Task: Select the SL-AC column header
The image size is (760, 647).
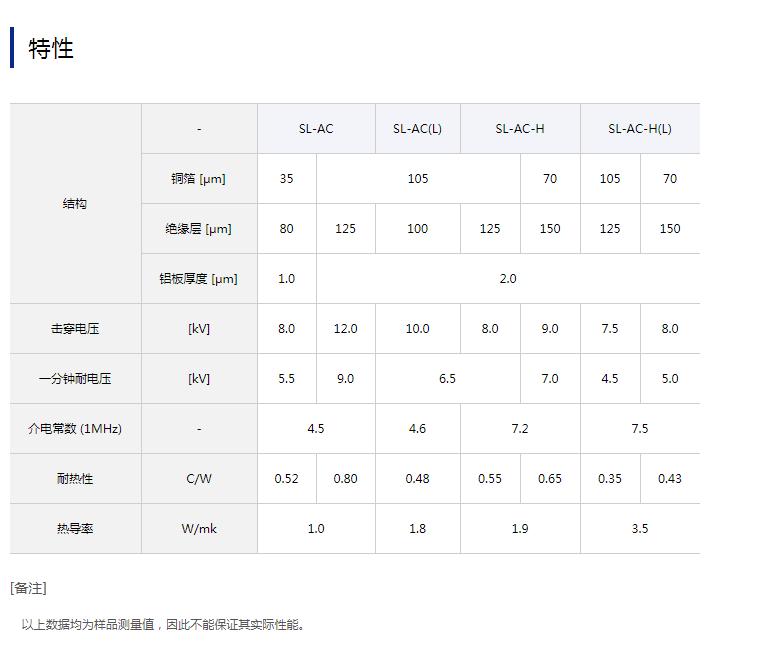Action: tap(316, 129)
